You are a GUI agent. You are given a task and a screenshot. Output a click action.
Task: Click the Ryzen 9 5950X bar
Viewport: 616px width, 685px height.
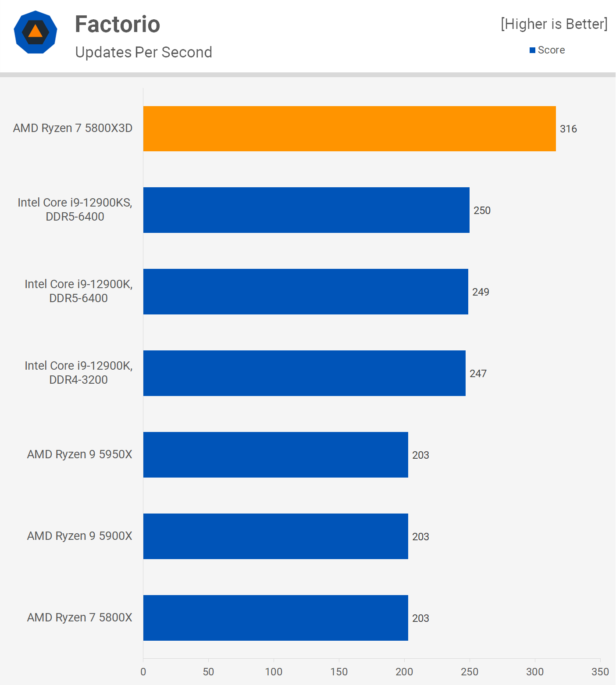pyautogui.click(x=275, y=455)
